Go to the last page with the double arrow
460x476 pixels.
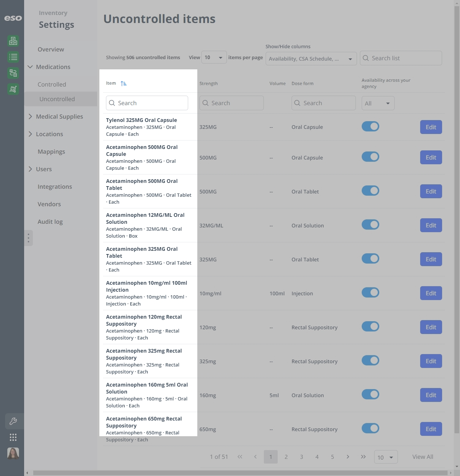363,457
